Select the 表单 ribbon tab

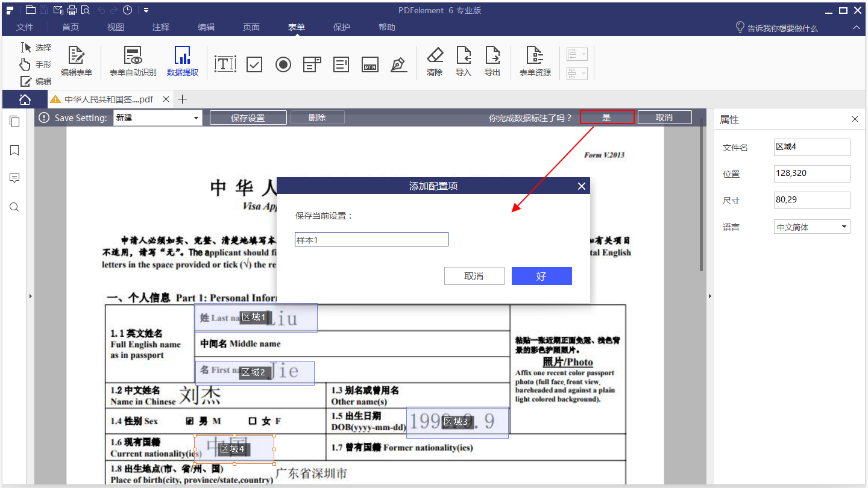click(297, 27)
